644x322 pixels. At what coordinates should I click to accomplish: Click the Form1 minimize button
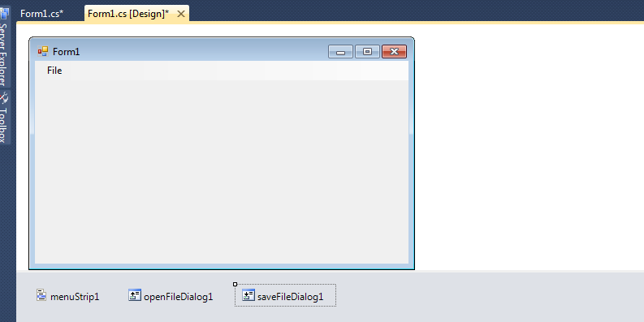point(340,52)
